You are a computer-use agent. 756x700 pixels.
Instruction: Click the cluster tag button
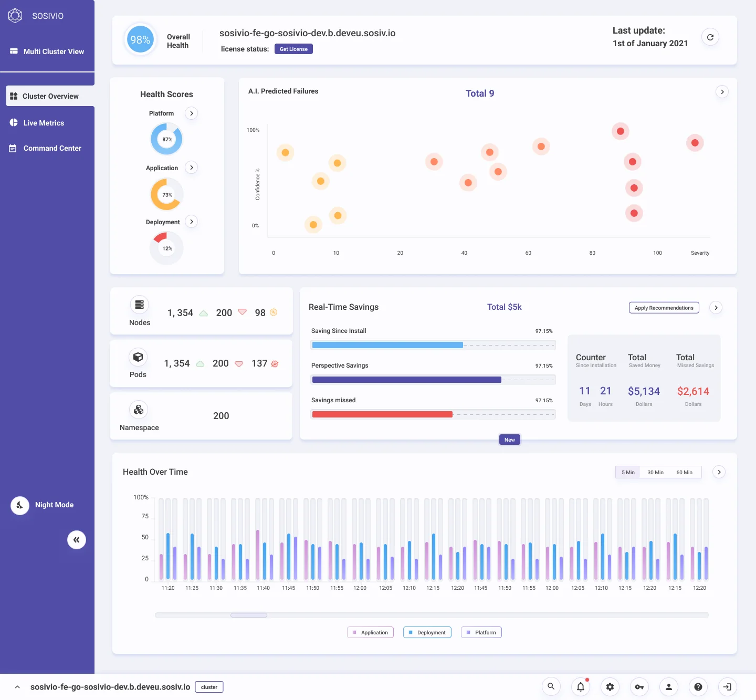click(209, 687)
